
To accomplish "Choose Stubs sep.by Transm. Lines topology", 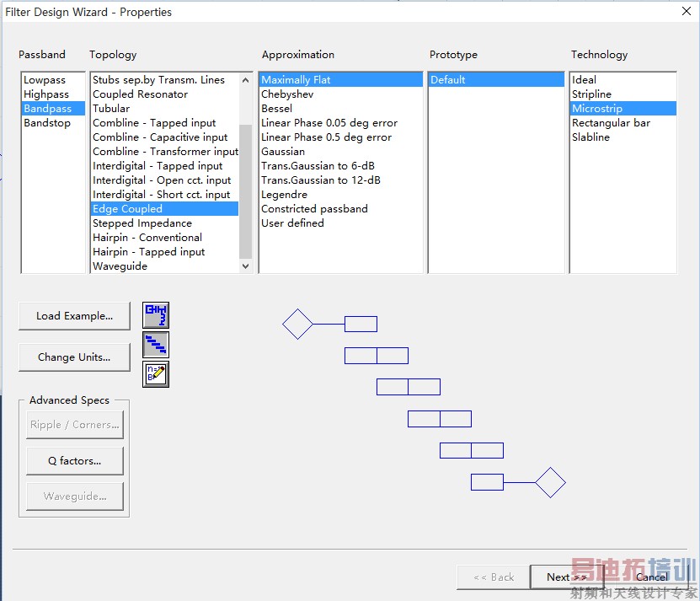I will click(x=165, y=80).
